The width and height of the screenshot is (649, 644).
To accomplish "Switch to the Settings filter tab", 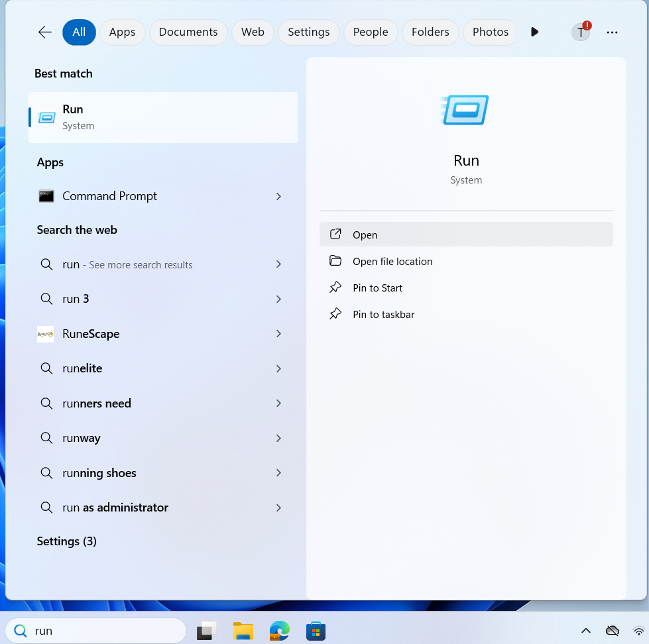I will [x=308, y=32].
